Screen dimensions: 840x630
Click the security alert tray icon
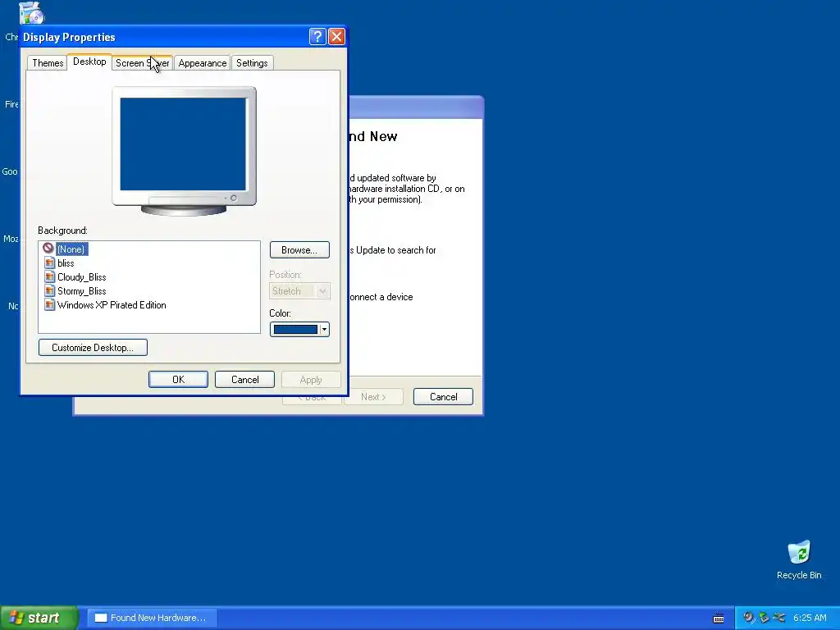click(748, 618)
